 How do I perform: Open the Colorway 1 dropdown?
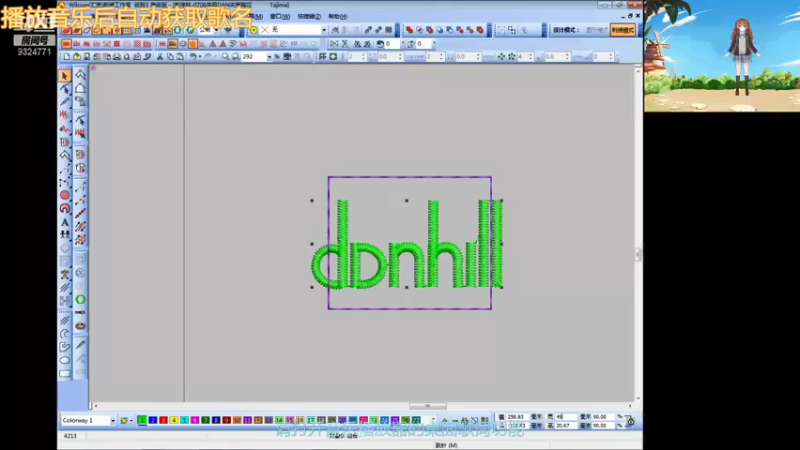[x=113, y=420]
